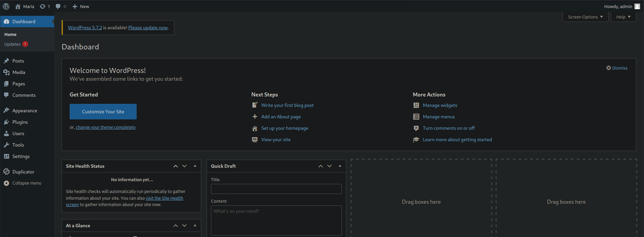
Task: Dismiss the Welcome to WordPress panel
Action: 617,68
